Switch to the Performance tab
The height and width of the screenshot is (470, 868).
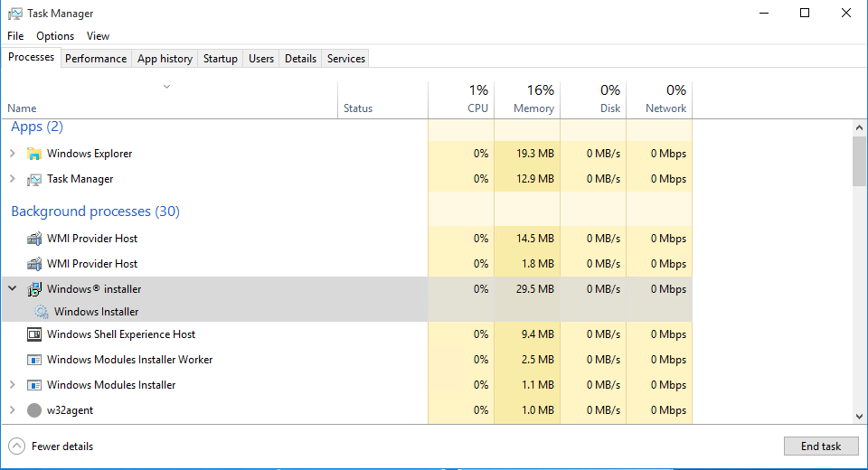point(96,59)
